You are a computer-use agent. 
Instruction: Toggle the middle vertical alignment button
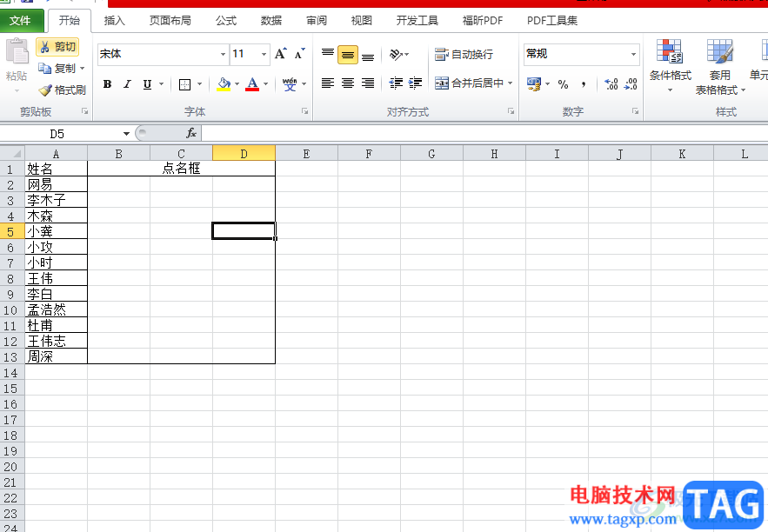(x=348, y=54)
